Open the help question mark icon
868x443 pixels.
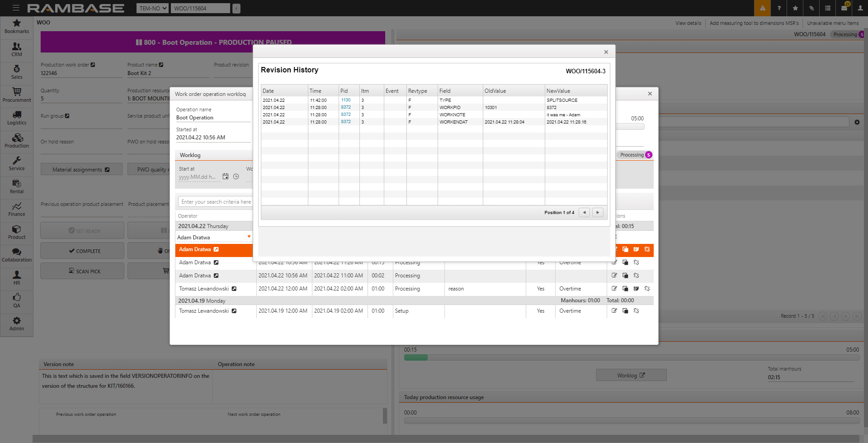point(779,8)
